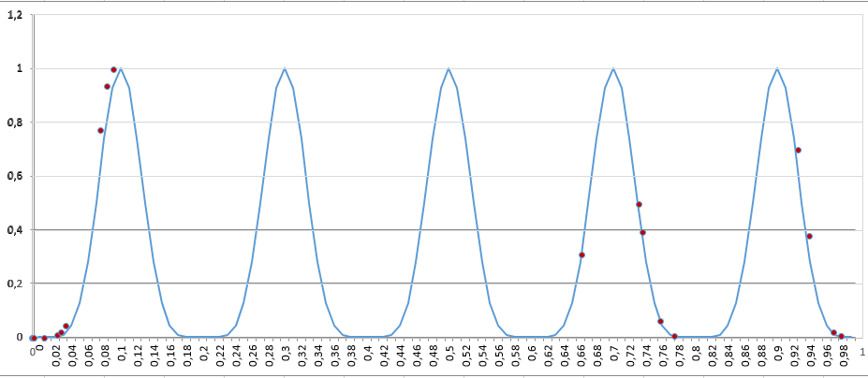Select the red data point near value 0,77
The width and height of the screenshot is (868, 378).
(x=100, y=130)
